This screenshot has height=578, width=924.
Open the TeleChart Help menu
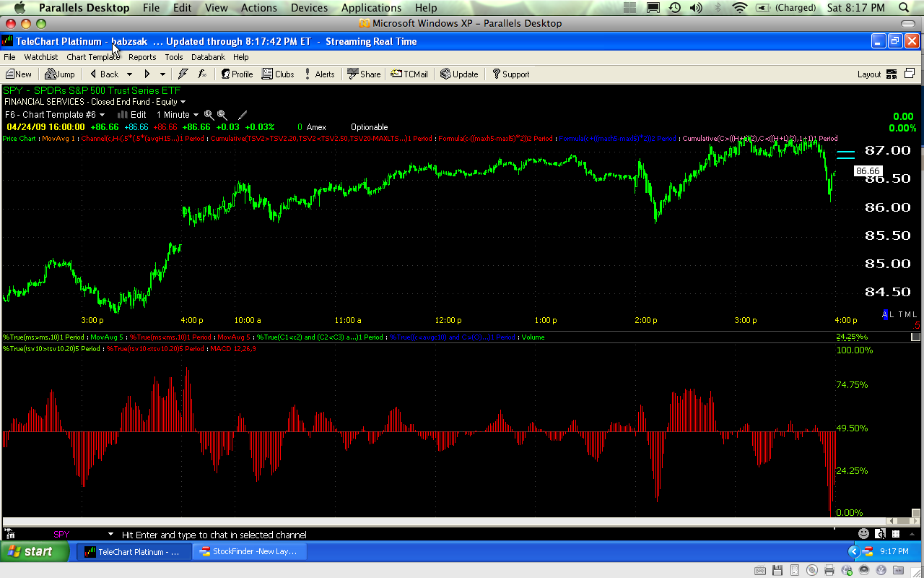(x=240, y=57)
